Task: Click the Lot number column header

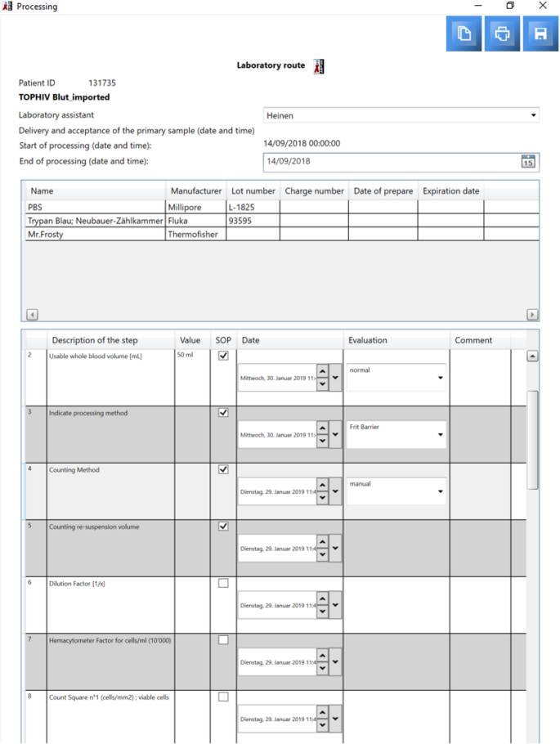Action: [253, 191]
